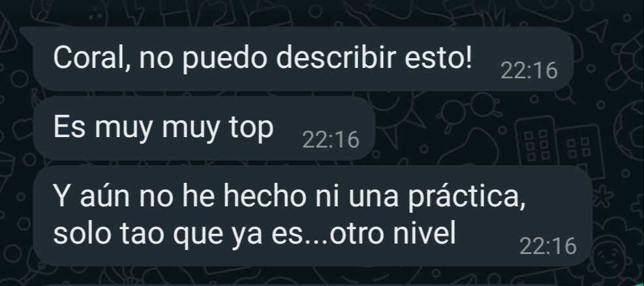Select the message starting 'Y aún no he hecho'

pyautogui.click(x=313, y=215)
